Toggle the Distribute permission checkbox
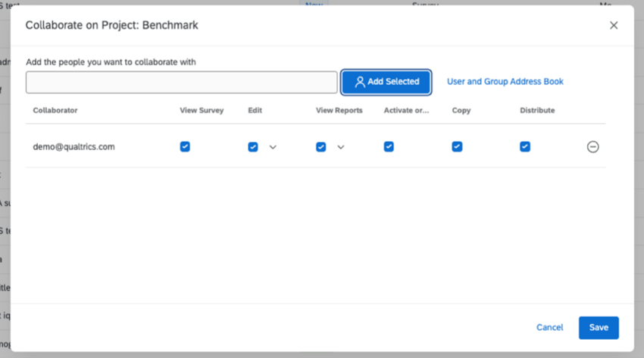644x358 pixels. (x=525, y=147)
